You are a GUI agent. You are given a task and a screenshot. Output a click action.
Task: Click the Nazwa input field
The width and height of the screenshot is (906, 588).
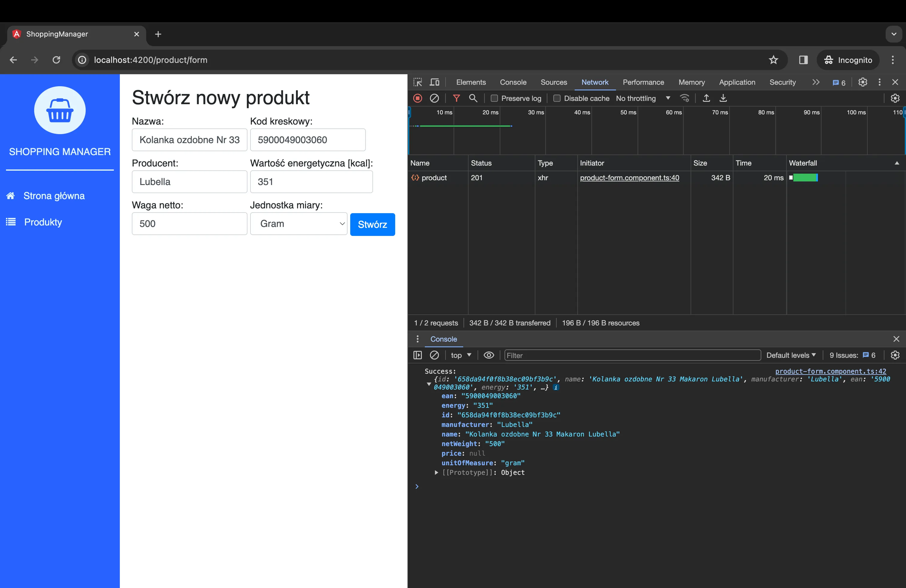pyautogui.click(x=190, y=140)
